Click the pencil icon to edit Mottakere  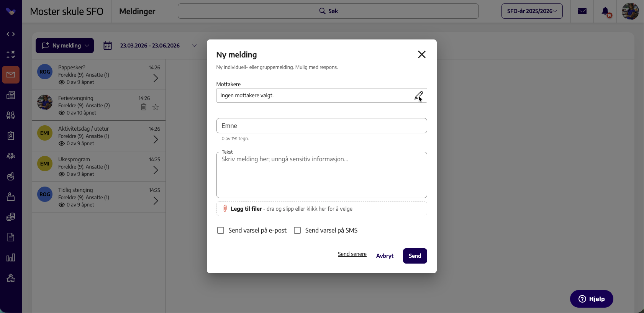point(419,95)
